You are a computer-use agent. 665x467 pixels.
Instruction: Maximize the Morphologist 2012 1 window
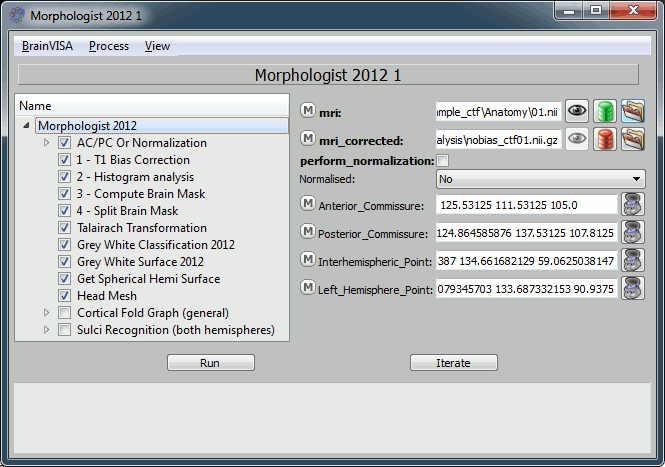click(x=596, y=10)
